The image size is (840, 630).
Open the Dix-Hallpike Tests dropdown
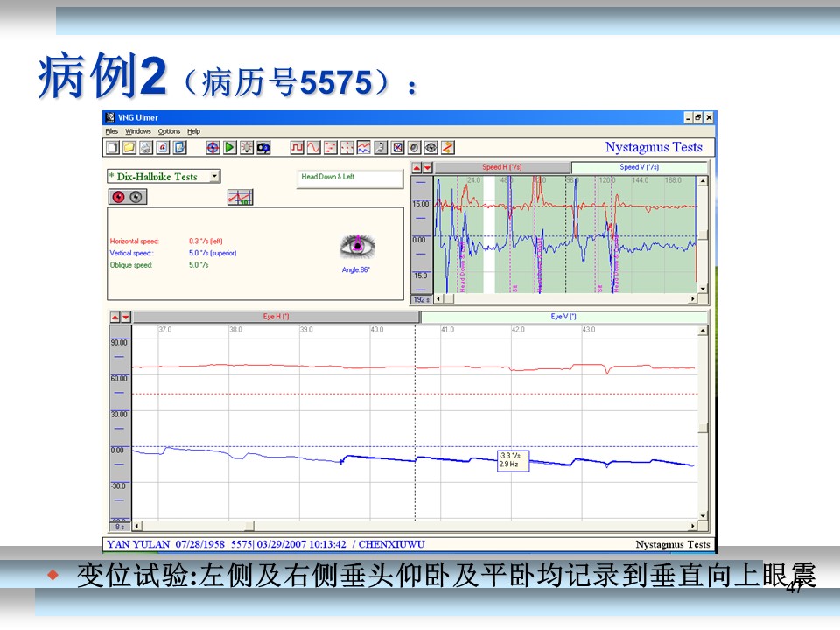click(214, 177)
